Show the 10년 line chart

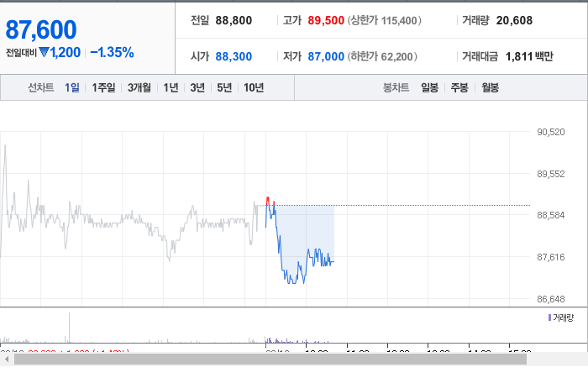point(254,87)
